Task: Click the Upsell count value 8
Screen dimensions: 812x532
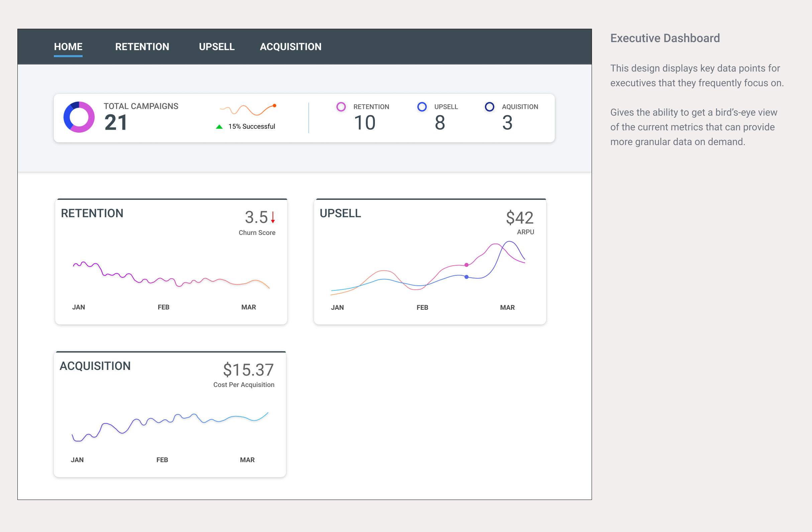Action: tap(440, 123)
